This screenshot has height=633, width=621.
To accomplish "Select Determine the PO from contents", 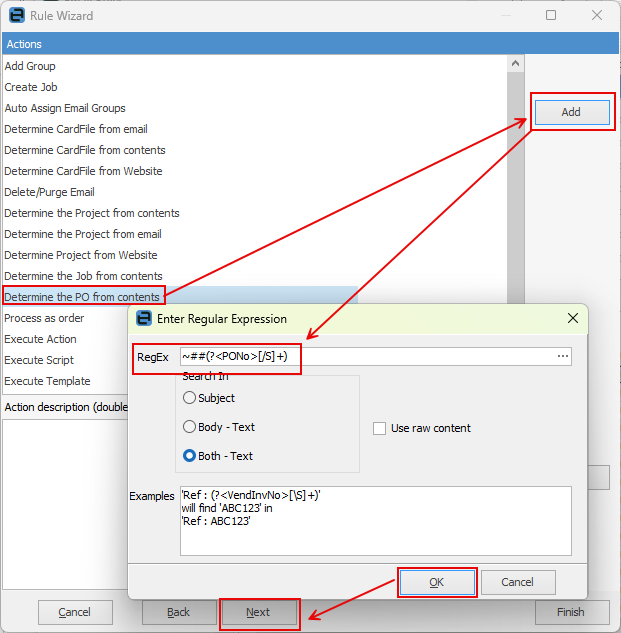I will tap(82, 297).
